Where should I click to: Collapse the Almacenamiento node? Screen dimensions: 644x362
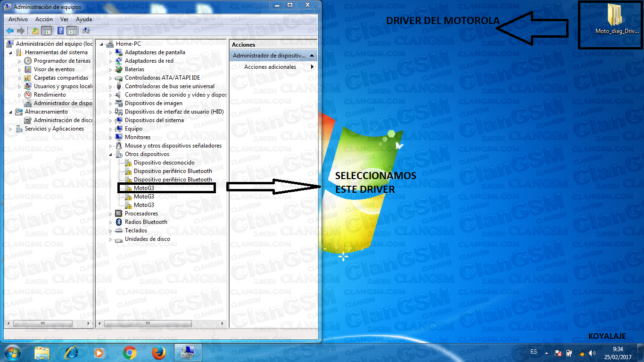(x=10, y=112)
